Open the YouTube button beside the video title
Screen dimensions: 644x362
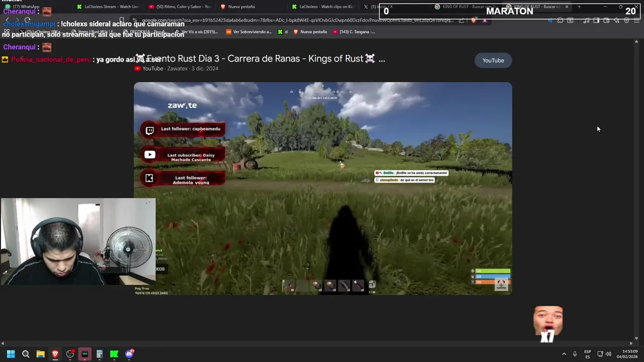tap(493, 60)
